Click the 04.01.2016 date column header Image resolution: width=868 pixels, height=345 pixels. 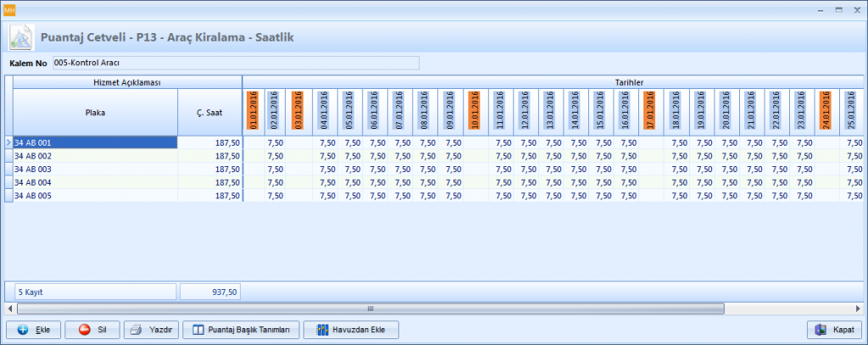[324, 111]
